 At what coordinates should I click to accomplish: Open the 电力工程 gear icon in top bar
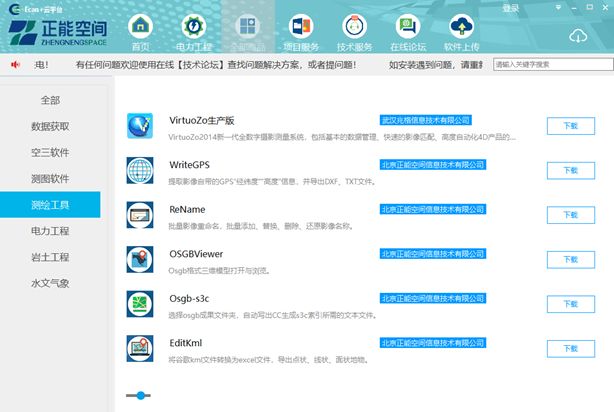(194, 26)
